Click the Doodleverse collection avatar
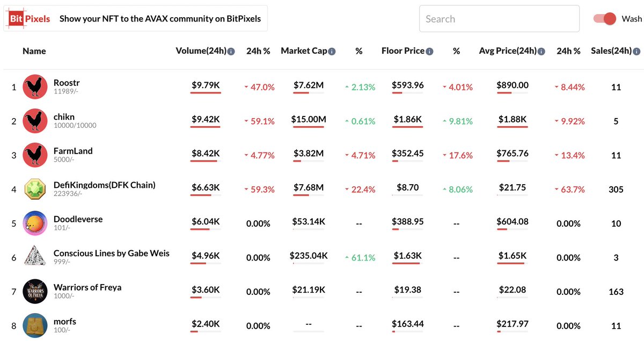This screenshot has width=644, height=341. click(x=35, y=223)
